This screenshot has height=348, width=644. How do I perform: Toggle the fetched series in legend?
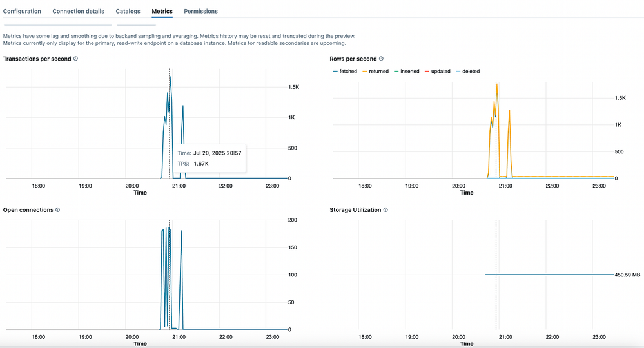tap(344, 72)
